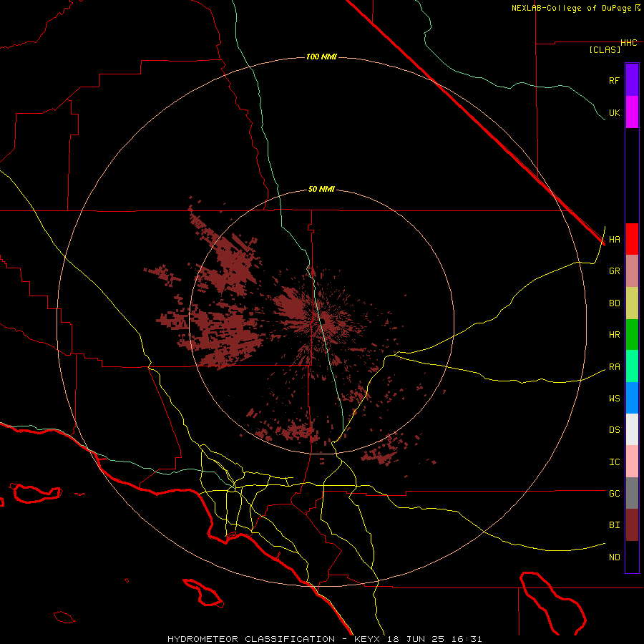Select the "DS" legend label

614,430
